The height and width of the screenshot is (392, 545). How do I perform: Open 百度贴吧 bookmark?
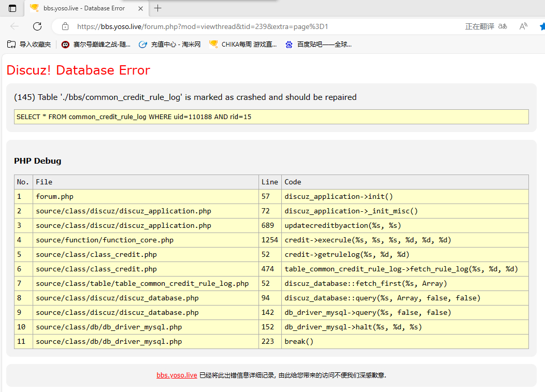coord(319,45)
